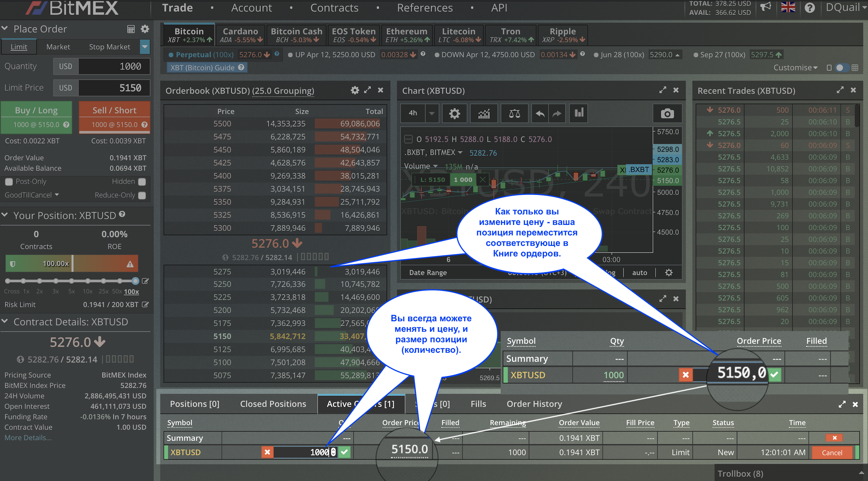Collapse the Your Position: XBTUSD section
Screen dimensions: 868x481
tap(5, 215)
